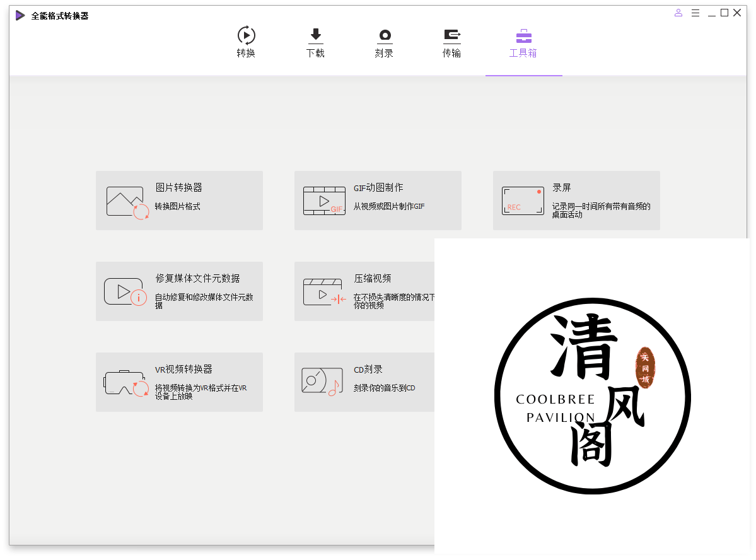Click the REC screen recorder icon
The image size is (756, 560).
coord(523,201)
